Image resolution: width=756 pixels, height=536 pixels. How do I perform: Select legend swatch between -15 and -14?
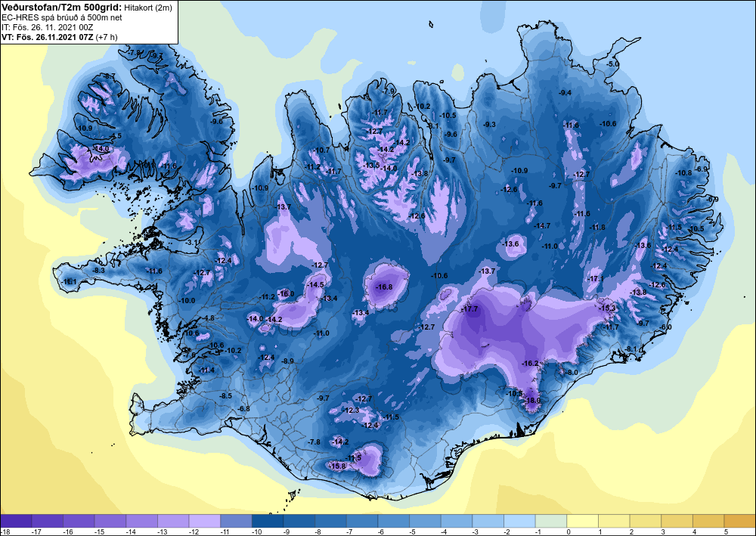tap(110, 521)
